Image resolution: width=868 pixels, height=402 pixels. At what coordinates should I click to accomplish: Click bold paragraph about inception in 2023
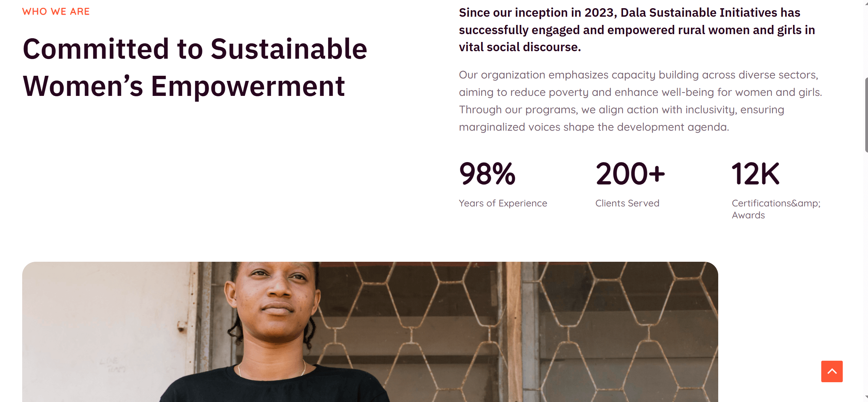pyautogui.click(x=637, y=30)
